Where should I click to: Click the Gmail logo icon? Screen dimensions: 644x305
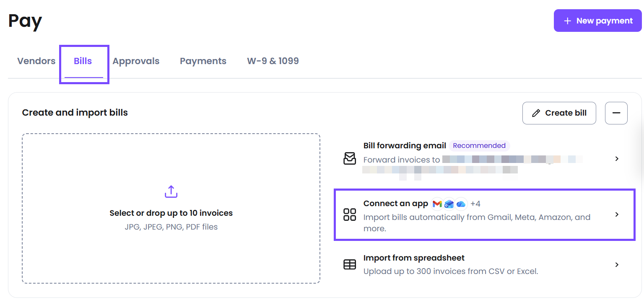437,204
